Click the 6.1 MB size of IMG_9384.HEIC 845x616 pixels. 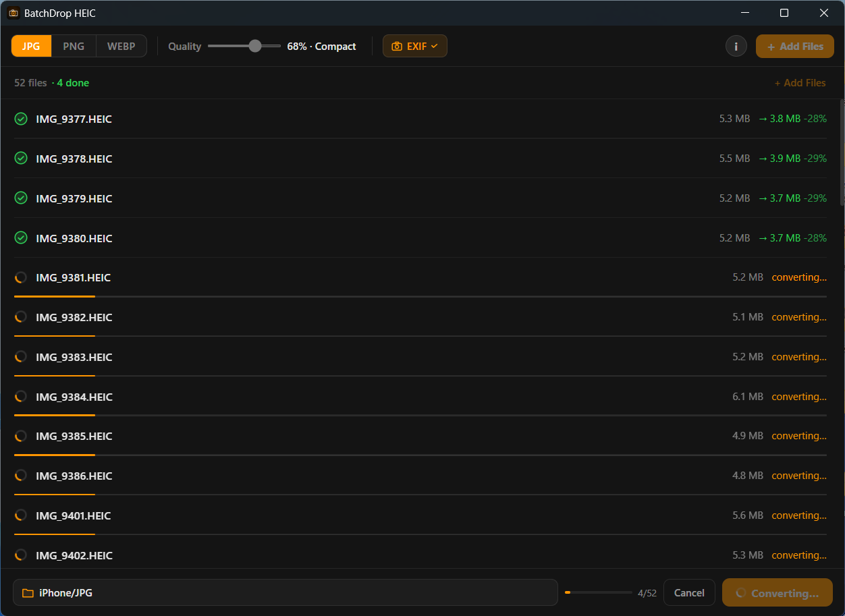click(x=748, y=397)
